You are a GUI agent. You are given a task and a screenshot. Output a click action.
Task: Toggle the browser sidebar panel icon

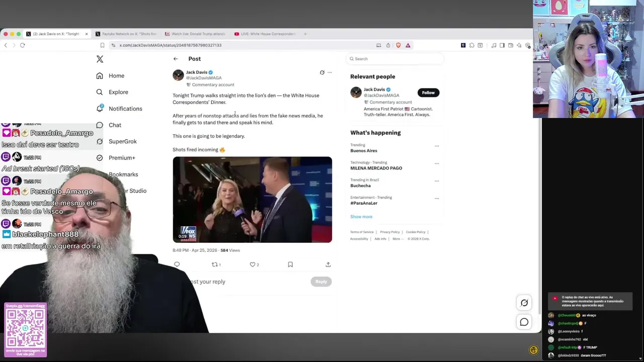[x=502, y=45]
